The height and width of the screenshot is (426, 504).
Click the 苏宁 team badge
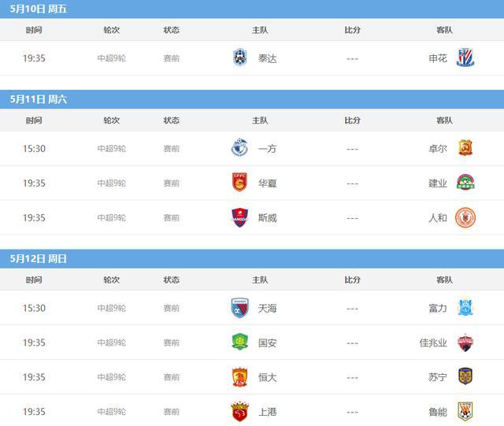(465, 376)
